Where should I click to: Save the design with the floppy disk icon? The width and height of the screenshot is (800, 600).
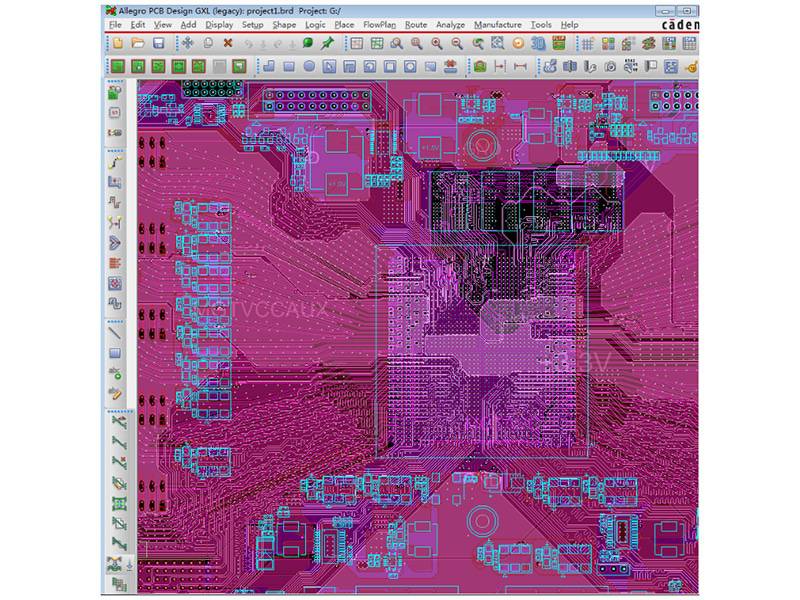[158, 43]
